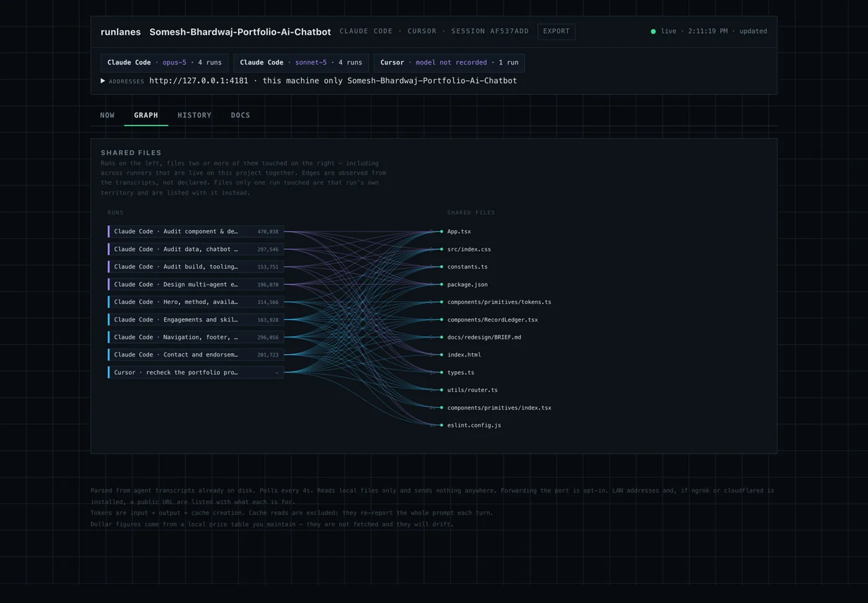
Task: Select run 'Hero, method, availa…'
Action: pyautogui.click(x=196, y=302)
